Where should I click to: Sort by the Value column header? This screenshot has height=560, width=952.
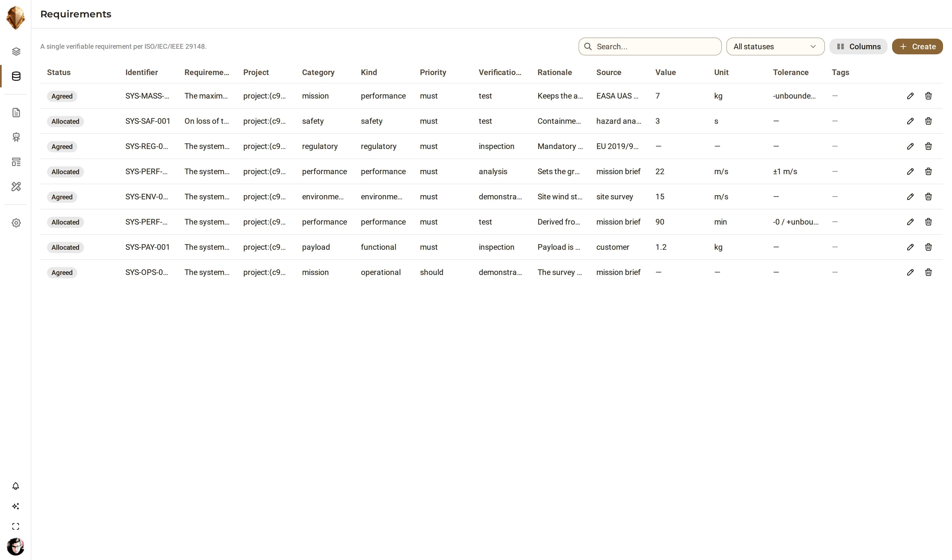(x=665, y=72)
